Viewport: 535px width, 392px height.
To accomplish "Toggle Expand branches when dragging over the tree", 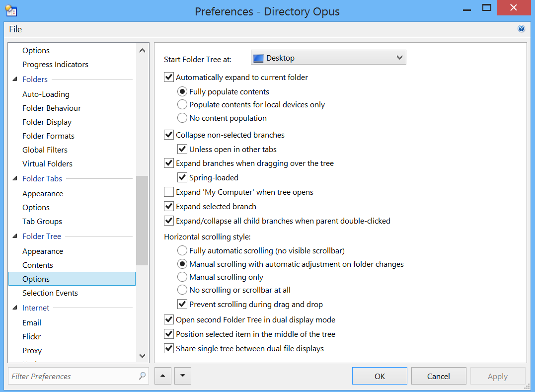I will coord(168,163).
